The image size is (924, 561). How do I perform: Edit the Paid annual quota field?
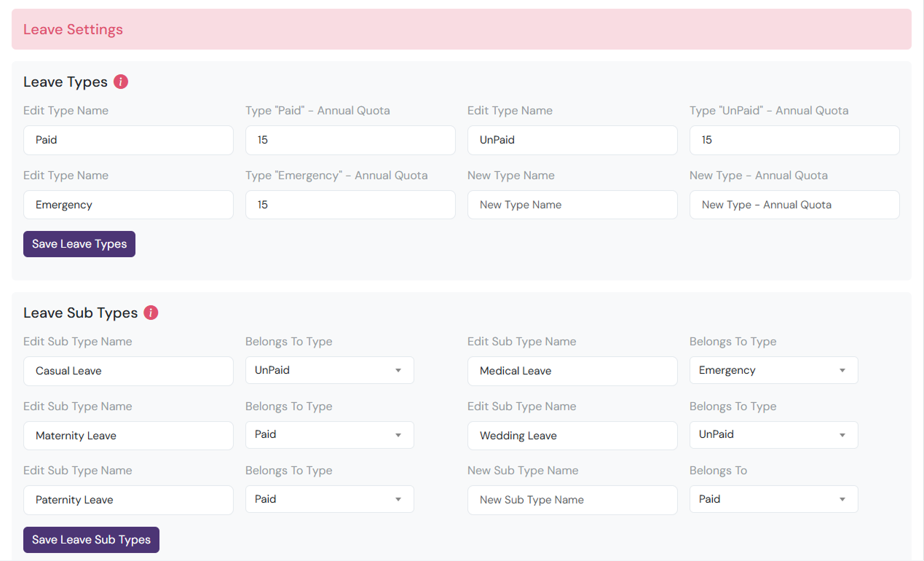coord(350,140)
